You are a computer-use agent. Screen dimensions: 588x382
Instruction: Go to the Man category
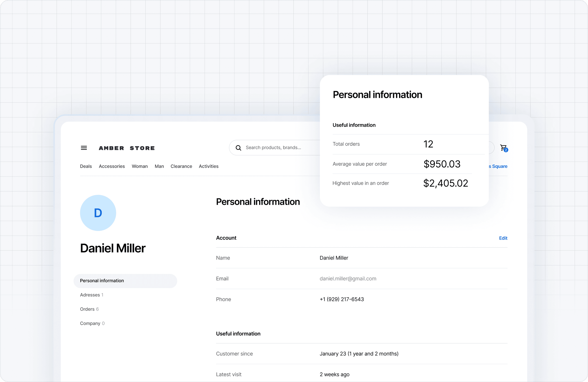(x=159, y=166)
